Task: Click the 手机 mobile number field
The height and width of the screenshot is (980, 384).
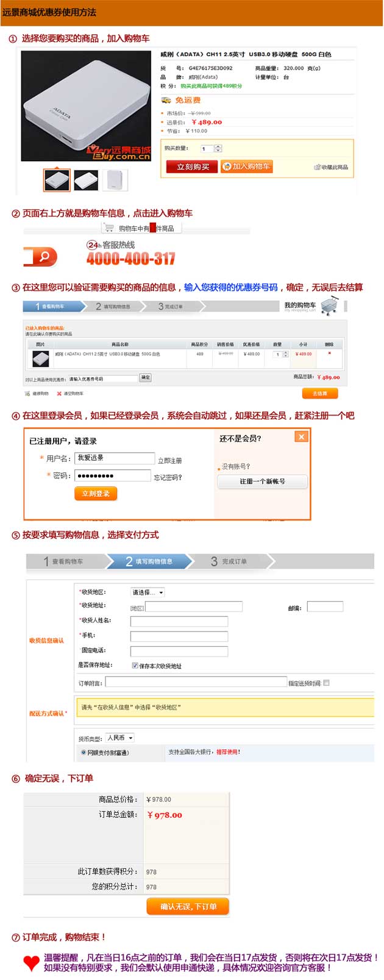Action: (179, 636)
